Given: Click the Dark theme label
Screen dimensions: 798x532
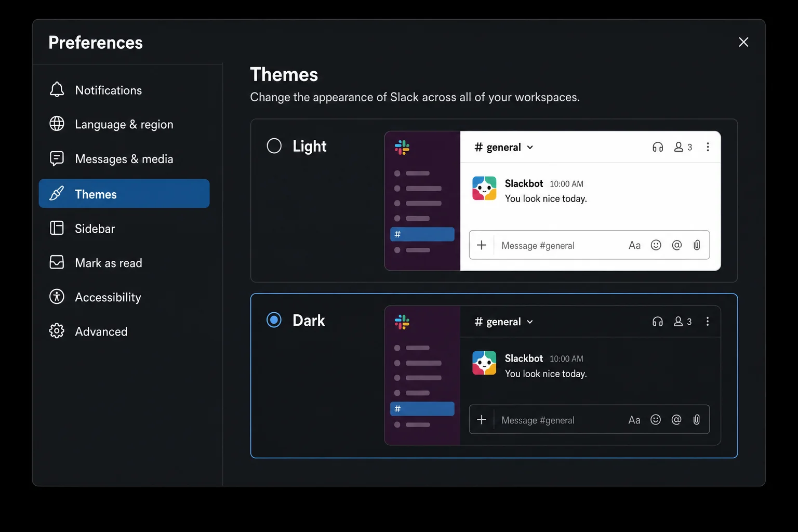Looking at the screenshot, I should [309, 320].
